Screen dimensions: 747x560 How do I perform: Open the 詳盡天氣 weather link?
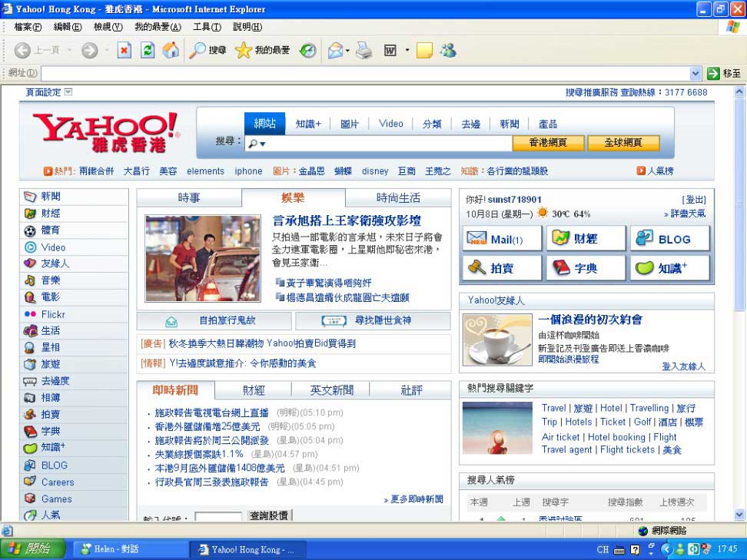point(688,214)
